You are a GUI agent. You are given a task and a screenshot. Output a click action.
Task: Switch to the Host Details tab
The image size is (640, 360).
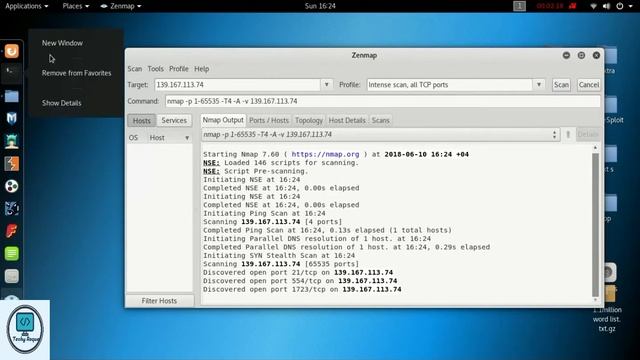tap(347, 120)
